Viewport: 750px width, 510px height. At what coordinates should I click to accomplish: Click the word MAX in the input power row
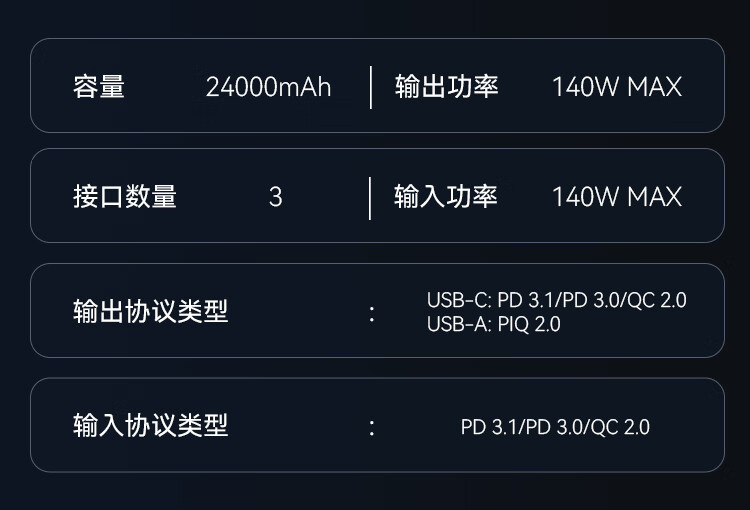655,197
